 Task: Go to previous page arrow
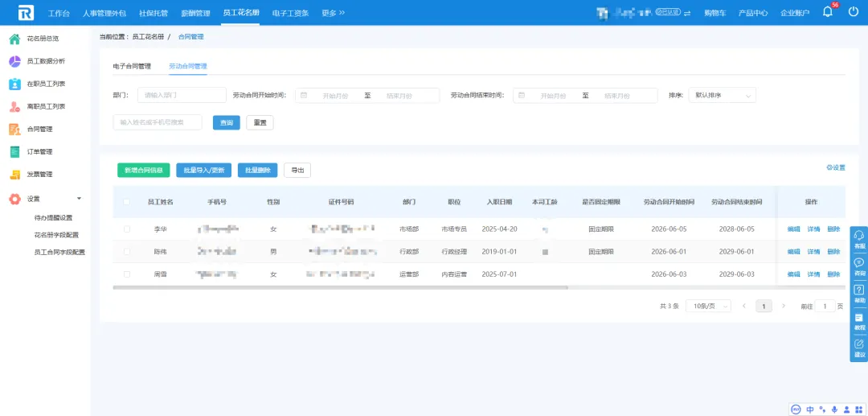click(744, 306)
